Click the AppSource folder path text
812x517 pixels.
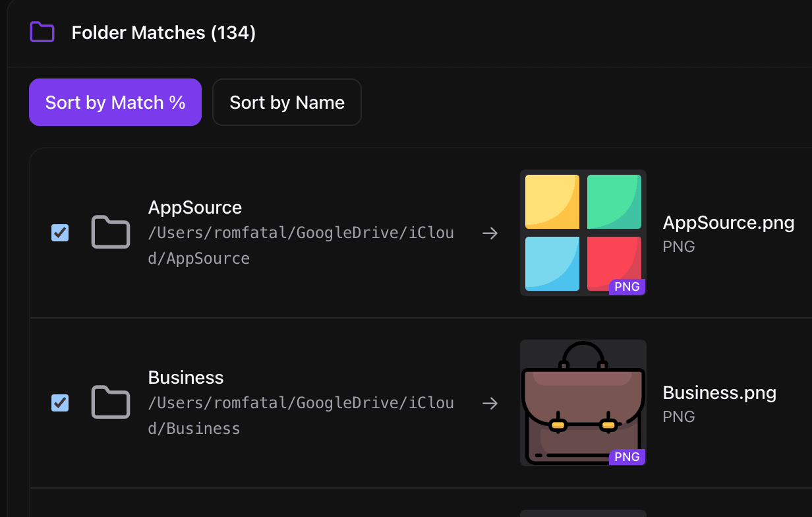tap(301, 245)
